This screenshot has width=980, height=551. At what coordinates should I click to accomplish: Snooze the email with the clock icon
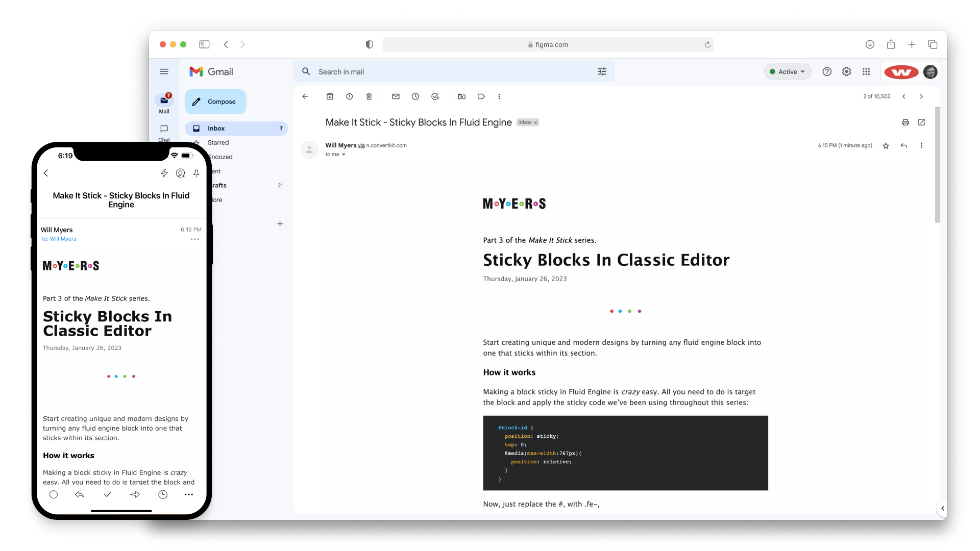click(x=415, y=96)
